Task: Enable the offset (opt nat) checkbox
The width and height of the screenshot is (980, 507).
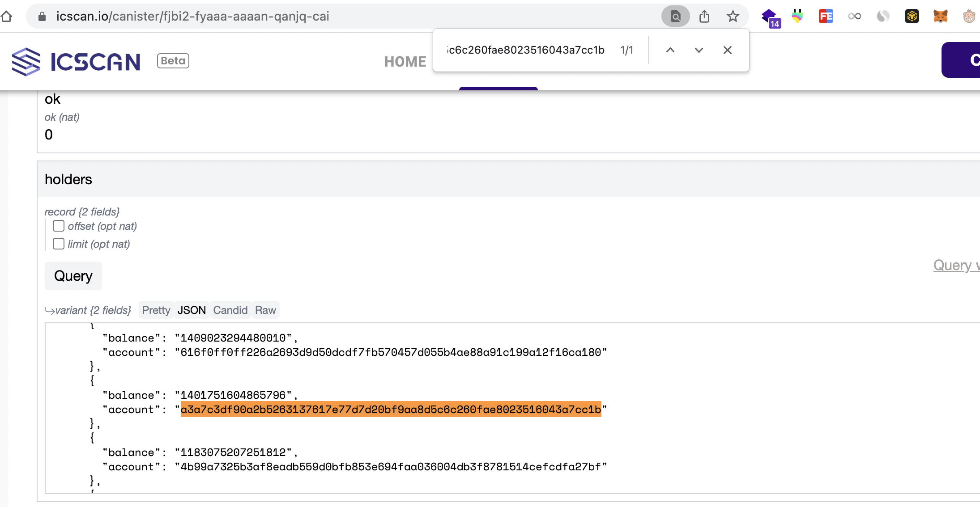Action: coord(59,226)
